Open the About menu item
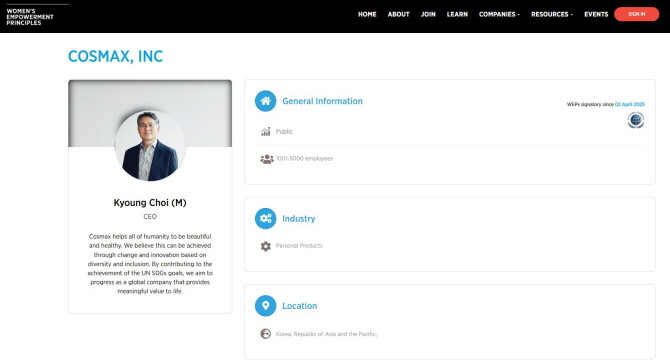This screenshot has height=364, width=670. (x=399, y=14)
